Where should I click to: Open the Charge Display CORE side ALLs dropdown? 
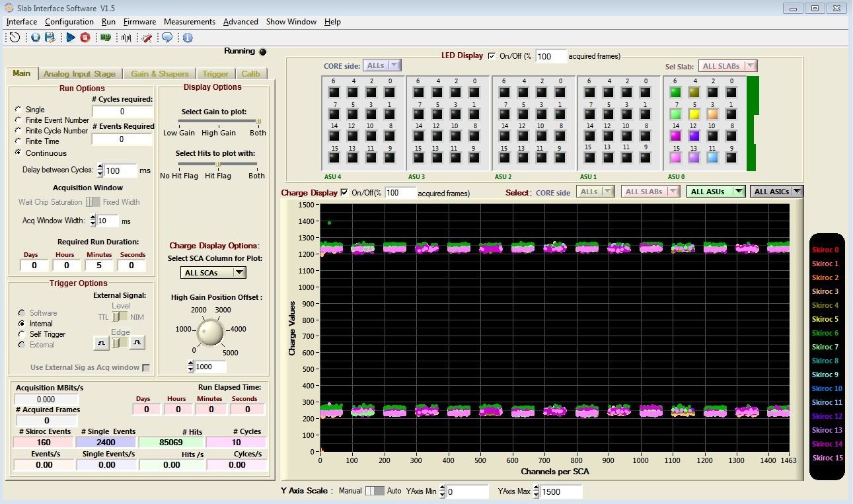tap(596, 192)
